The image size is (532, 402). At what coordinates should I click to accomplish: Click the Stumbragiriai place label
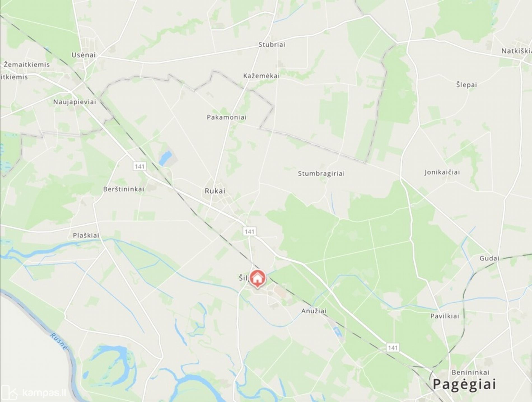(x=321, y=174)
